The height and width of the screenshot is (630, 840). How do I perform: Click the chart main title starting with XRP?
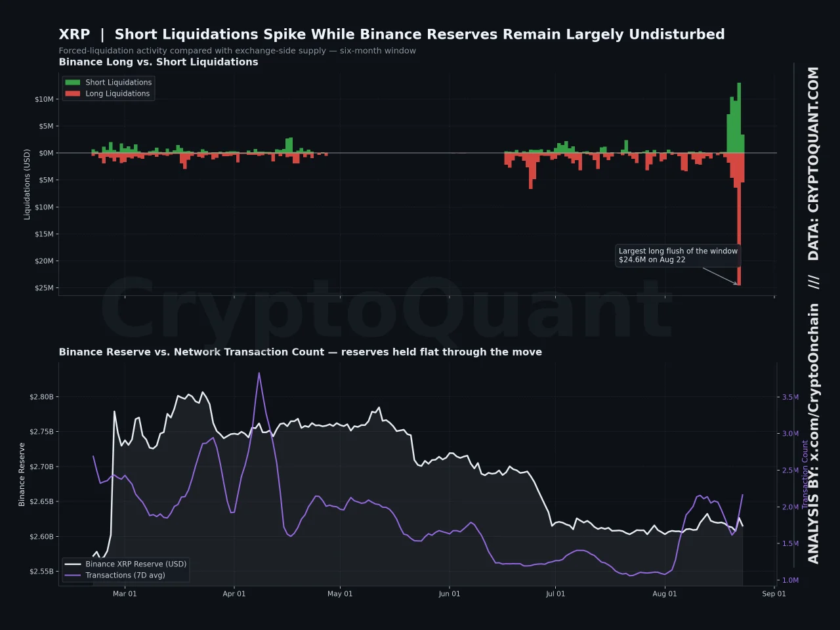click(392, 34)
